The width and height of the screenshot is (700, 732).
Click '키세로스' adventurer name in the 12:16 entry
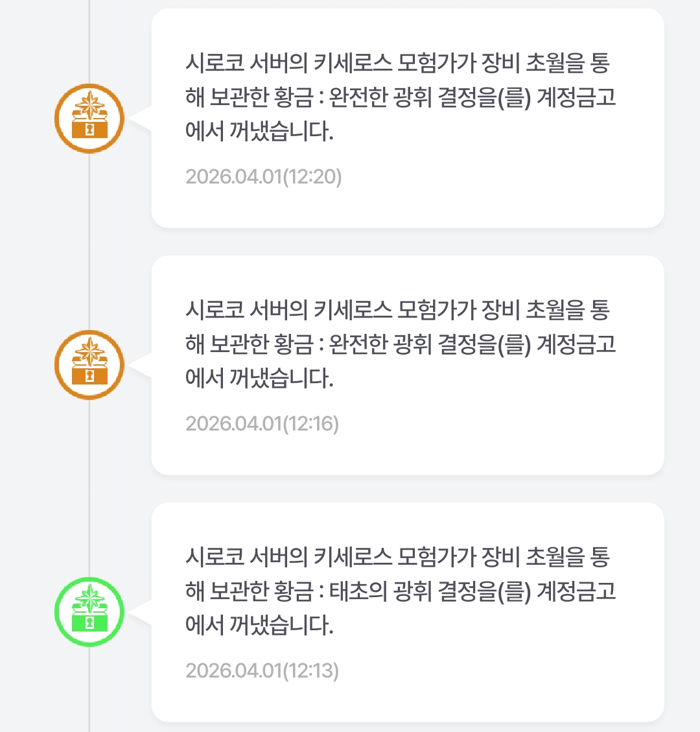click(x=353, y=311)
